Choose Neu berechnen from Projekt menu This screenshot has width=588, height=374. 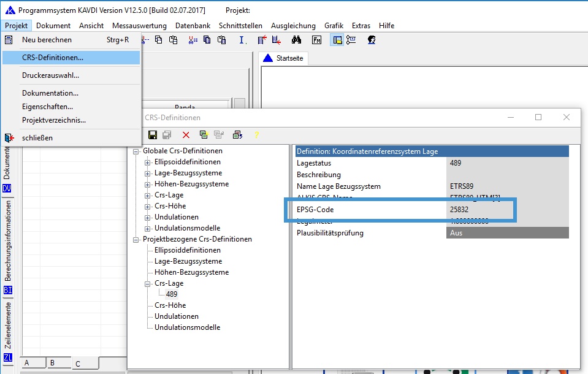(71, 40)
